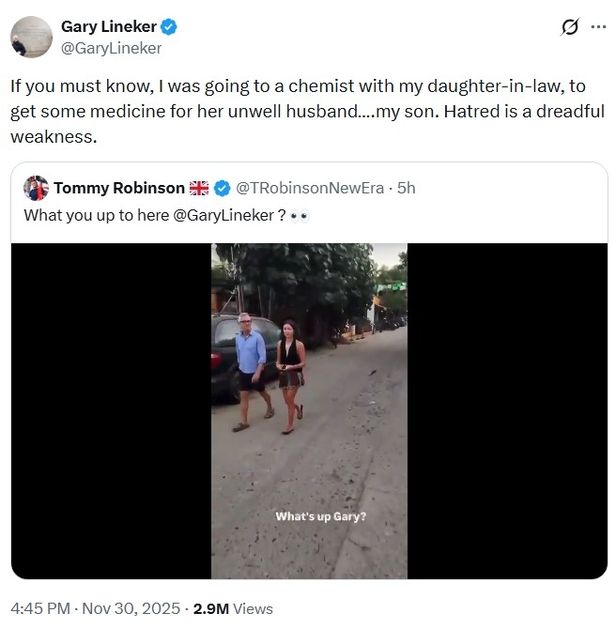Open the Grok slash-circle icon
The width and height of the screenshot is (615, 628).
tap(569, 27)
